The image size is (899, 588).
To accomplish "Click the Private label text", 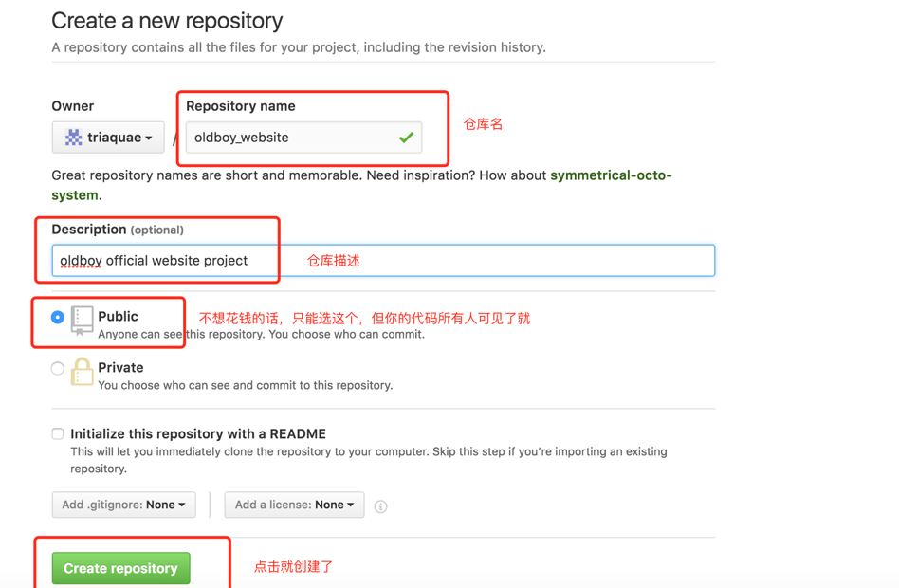I will (x=120, y=367).
